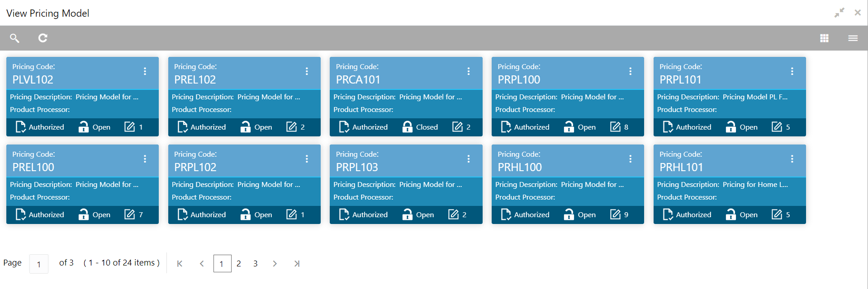
Task: Open options menu for PRPL101 card
Action: point(792,71)
